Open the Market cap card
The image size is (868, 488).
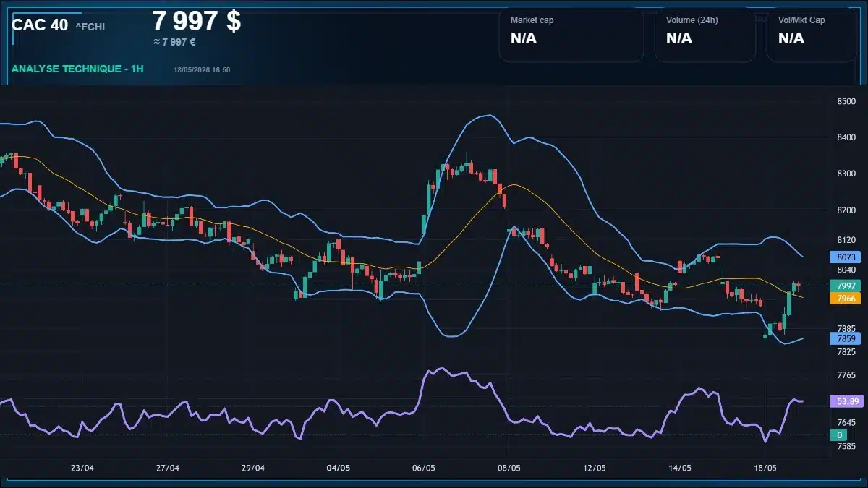coord(571,35)
